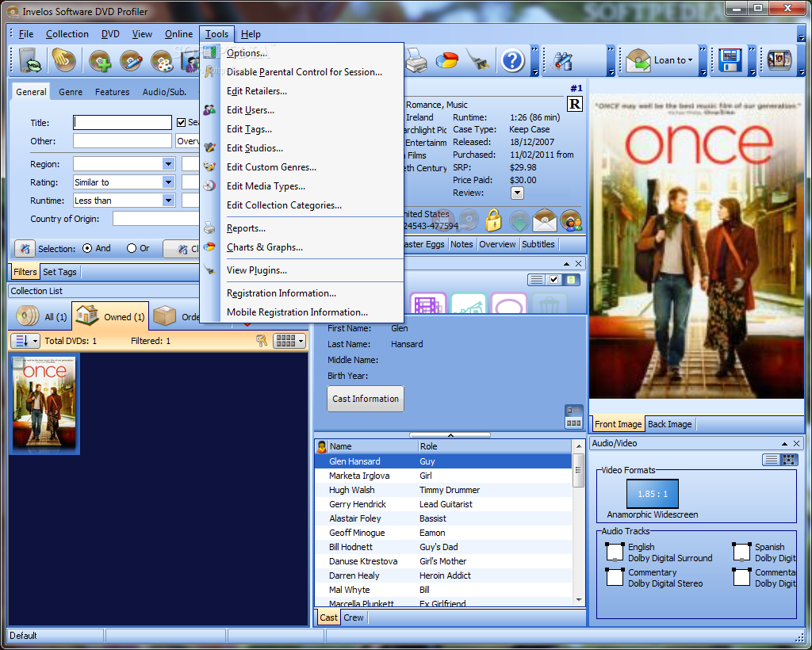The height and width of the screenshot is (650, 812).
Task: Select the Or selection radio button
Action: point(132,248)
